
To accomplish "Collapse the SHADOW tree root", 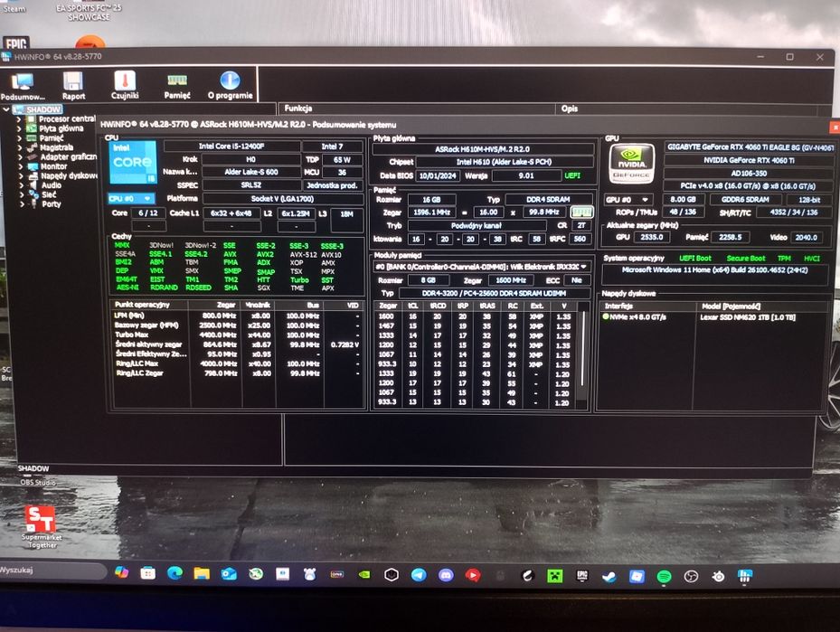I will tap(6, 109).
